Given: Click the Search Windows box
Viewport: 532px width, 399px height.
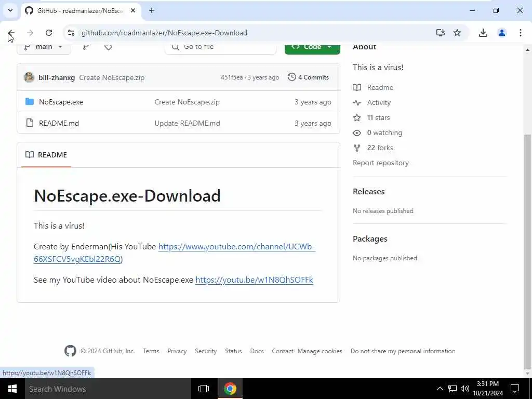Looking at the screenshot, I should pos(108,389).
